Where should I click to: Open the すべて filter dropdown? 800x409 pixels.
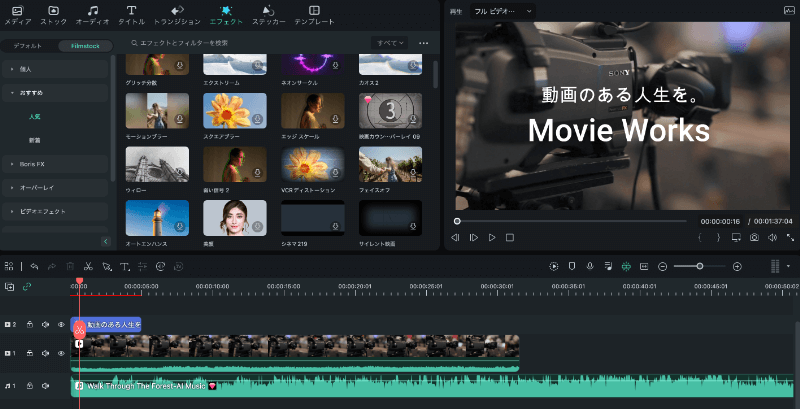coord(389,43)
